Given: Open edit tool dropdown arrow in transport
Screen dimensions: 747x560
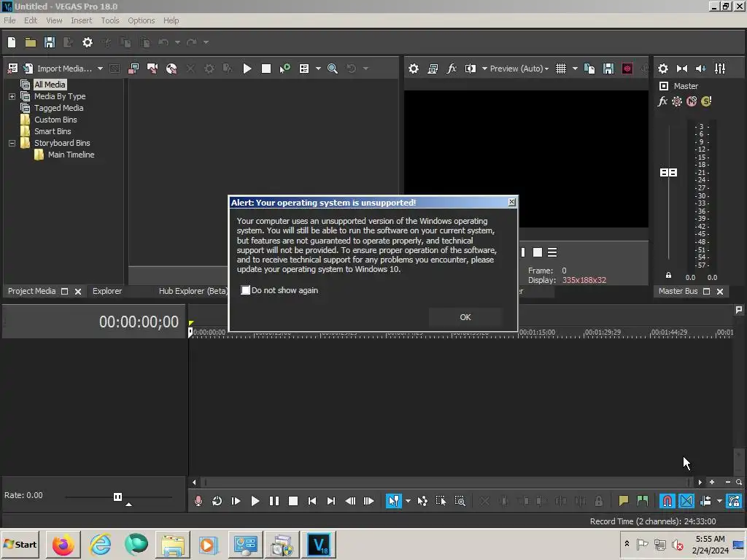Looking at the screenshot, I should [x=408, y=501].
